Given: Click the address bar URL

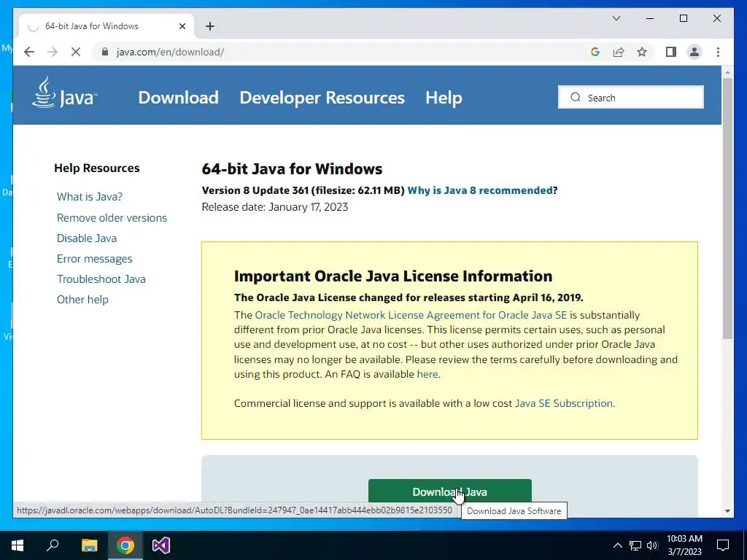Looking at the screenshot, I should [170, 52].
